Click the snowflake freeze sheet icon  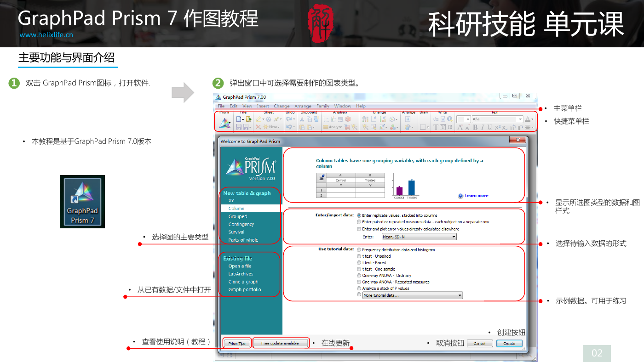pyautogui.click(x=268, y=119)
